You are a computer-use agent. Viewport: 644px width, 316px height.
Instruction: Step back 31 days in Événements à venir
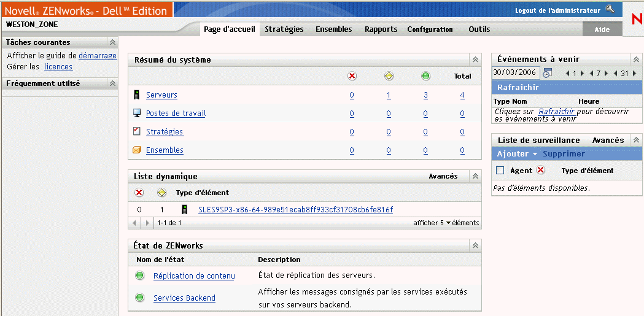[615, 74]
